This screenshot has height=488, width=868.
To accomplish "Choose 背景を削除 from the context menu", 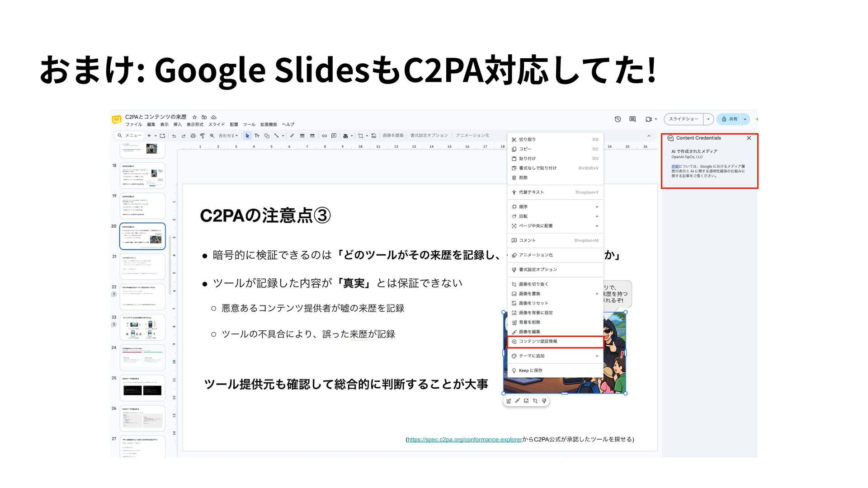I will pos(556,323).
